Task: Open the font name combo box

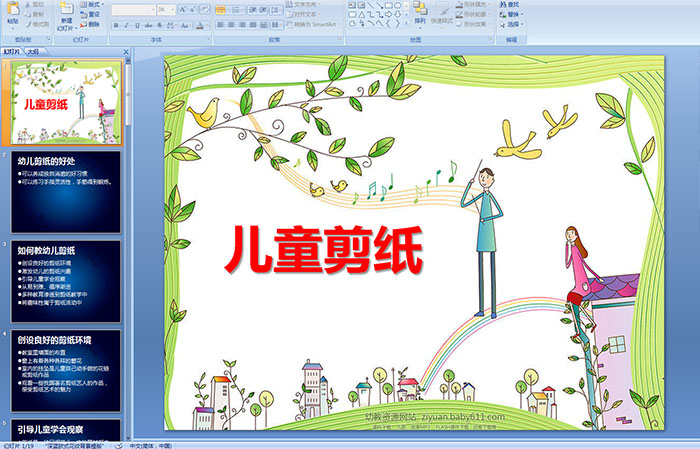Action: [133, 9]
